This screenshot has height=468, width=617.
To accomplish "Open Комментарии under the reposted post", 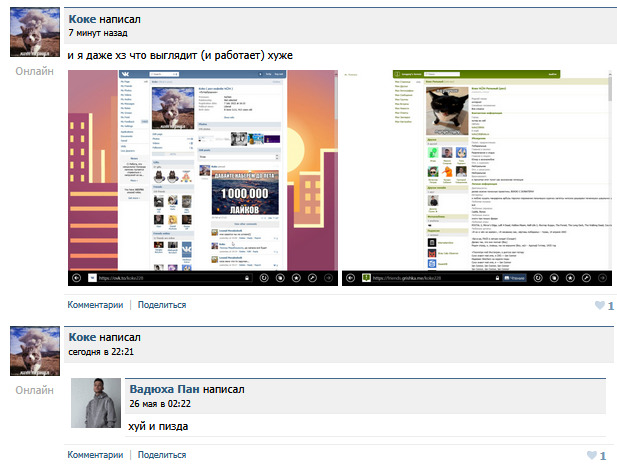I will 95,455.
